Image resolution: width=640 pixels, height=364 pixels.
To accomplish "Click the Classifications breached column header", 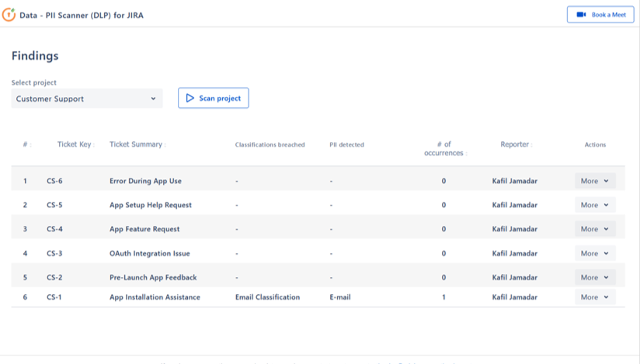I will (x=270, y=144).
